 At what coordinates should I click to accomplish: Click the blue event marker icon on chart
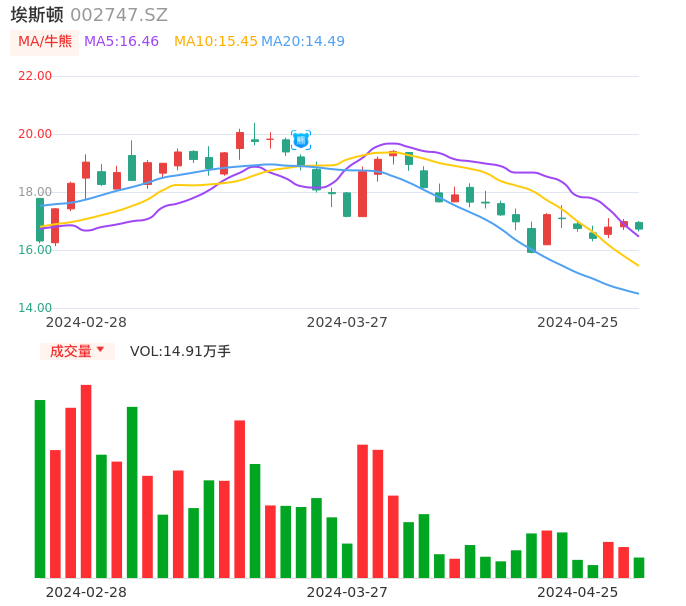click(x=301, y=140)
